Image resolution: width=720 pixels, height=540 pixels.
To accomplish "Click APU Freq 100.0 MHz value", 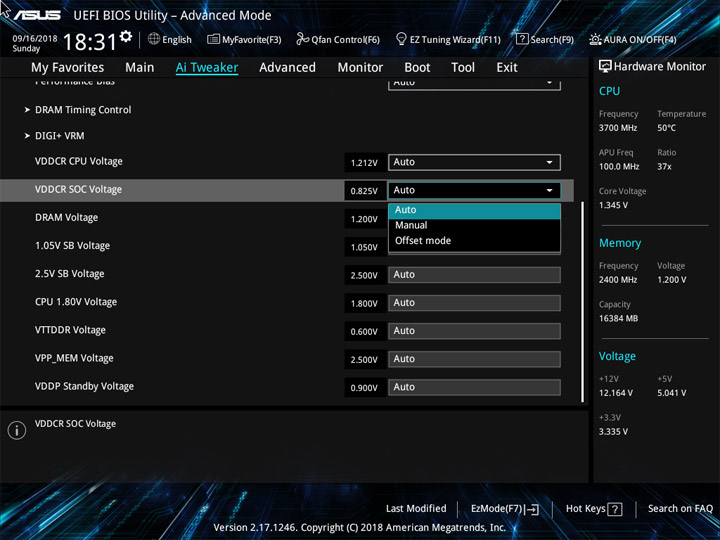I will [619, 167].
